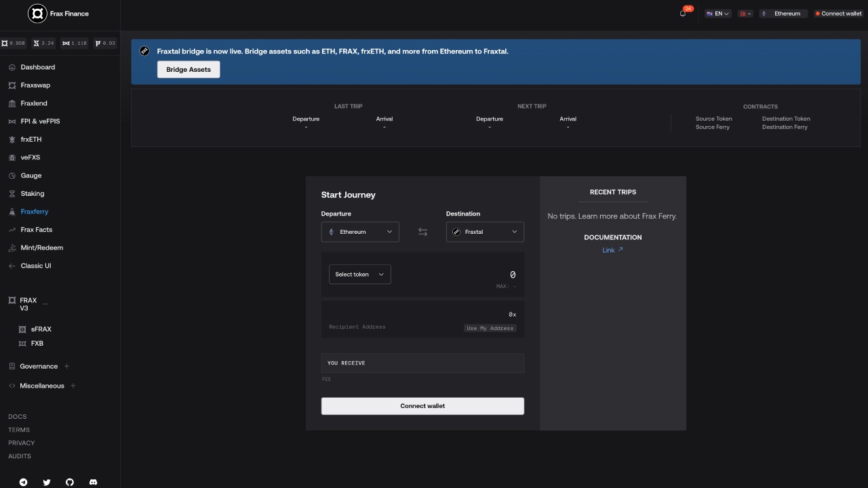Open veFXS from the sidebar
868x488 pixels.
[x=31, y=157]
